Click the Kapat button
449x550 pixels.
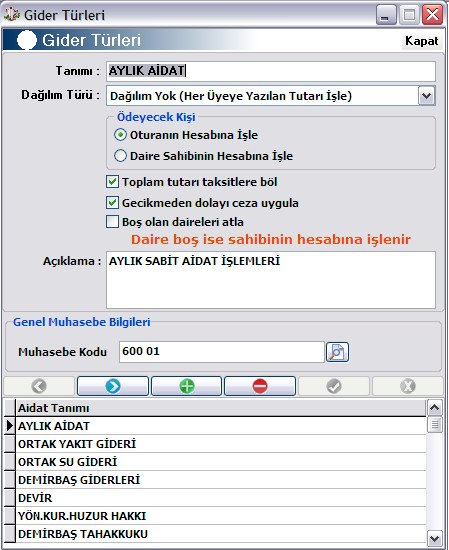point(422,41)
